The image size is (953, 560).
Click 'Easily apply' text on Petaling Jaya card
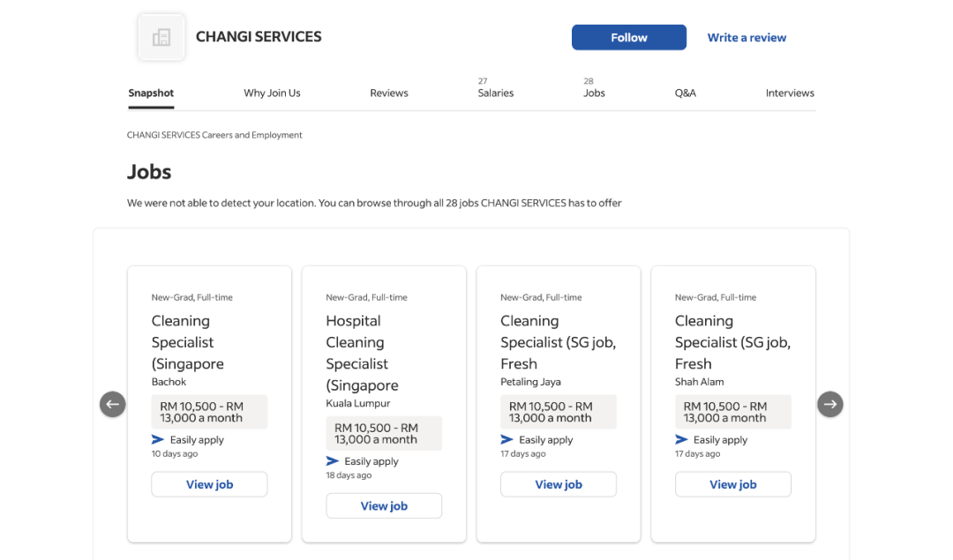coord(546,440)
